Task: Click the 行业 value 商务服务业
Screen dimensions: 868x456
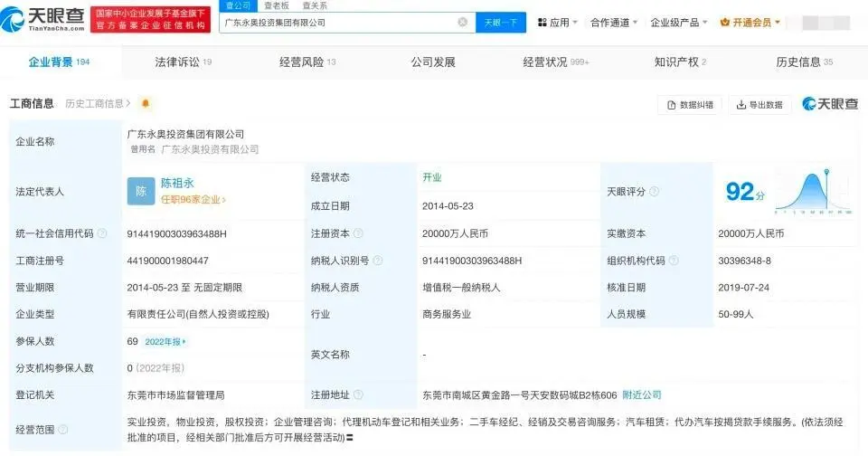Action: coord(446,314)
